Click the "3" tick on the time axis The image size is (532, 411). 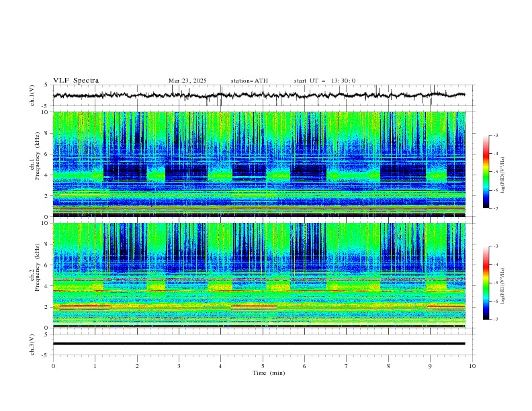tap(179, 366)
